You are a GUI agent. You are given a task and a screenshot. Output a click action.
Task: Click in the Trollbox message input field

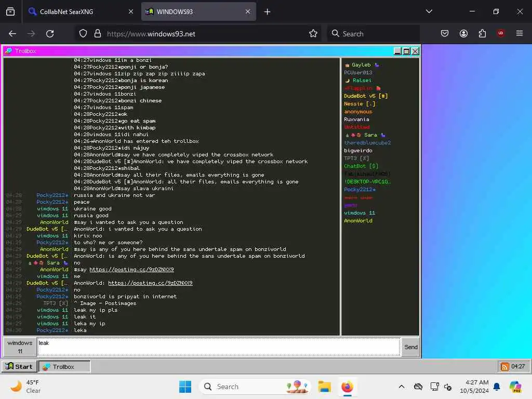pyautogui.click(x=219, y=347)
